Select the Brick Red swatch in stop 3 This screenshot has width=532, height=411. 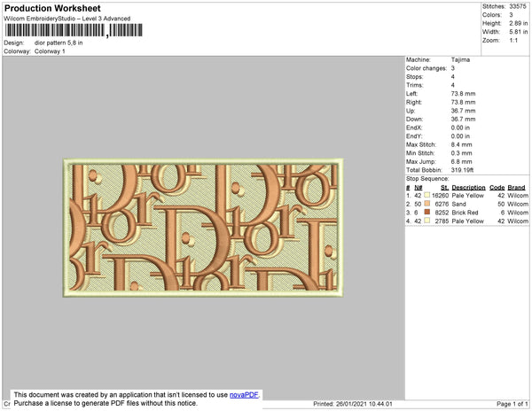coord(428,213)
